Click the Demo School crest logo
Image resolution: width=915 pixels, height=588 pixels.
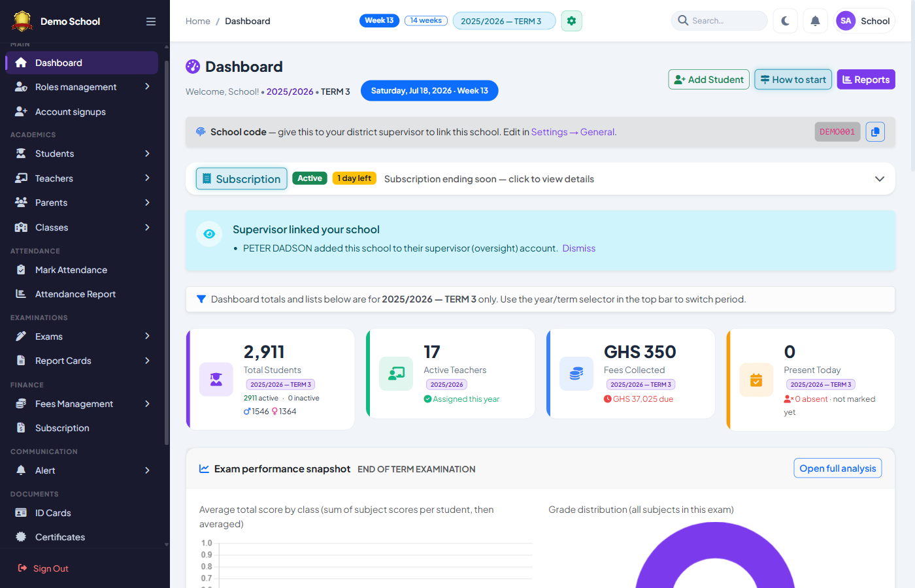[x=22, y=21]
